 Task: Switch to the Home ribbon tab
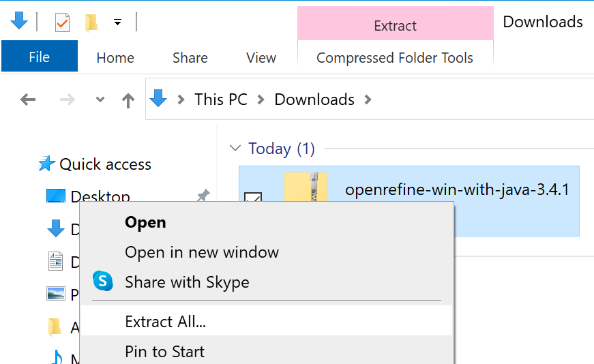[115, 58]
